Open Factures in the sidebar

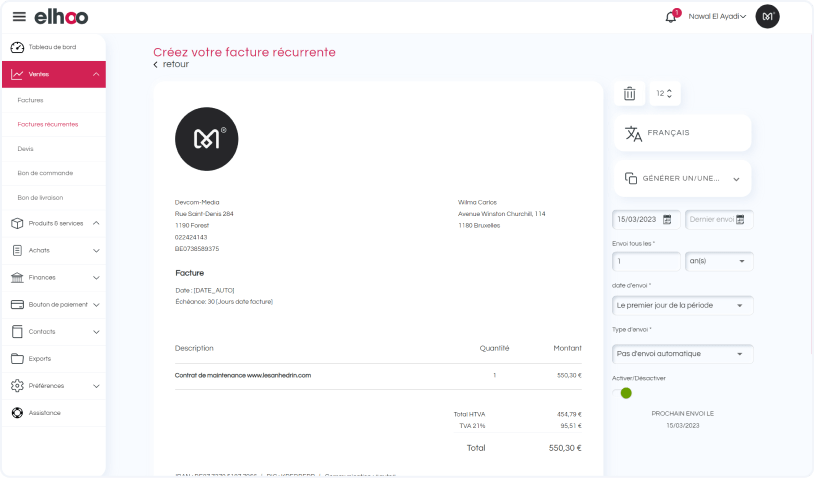click(31, 100)
